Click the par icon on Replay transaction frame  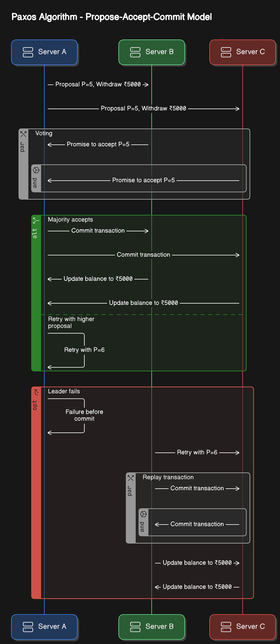131,478
